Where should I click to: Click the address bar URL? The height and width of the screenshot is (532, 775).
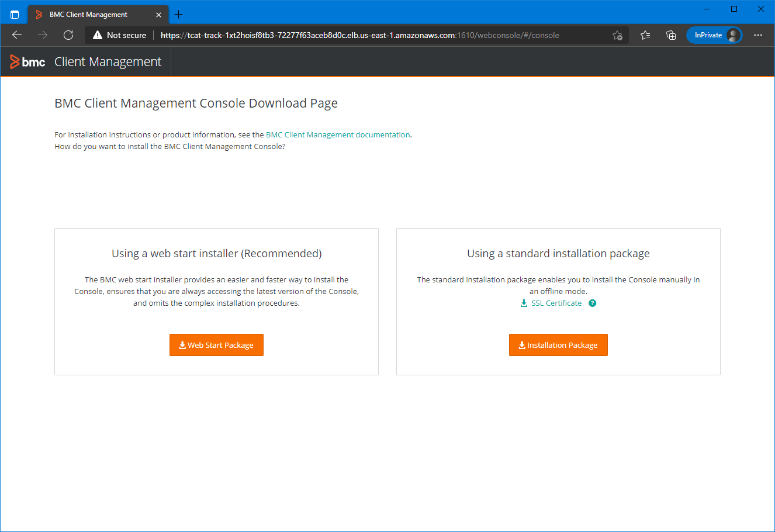pyautogui.click(x=359, y=35)
